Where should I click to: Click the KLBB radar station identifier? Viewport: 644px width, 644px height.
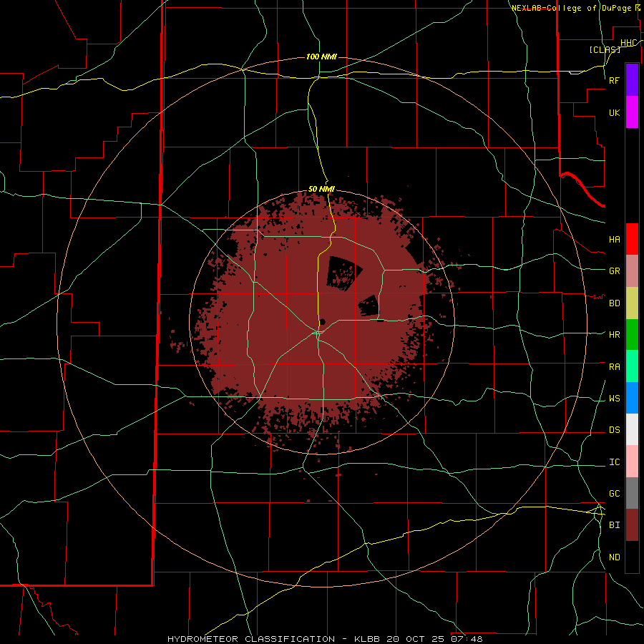(367, 639)
